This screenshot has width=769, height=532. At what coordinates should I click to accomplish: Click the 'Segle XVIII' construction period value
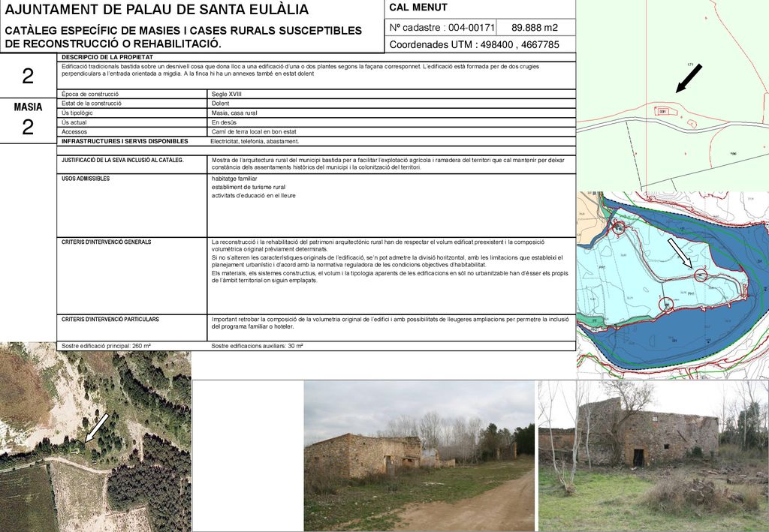point(227,94)
